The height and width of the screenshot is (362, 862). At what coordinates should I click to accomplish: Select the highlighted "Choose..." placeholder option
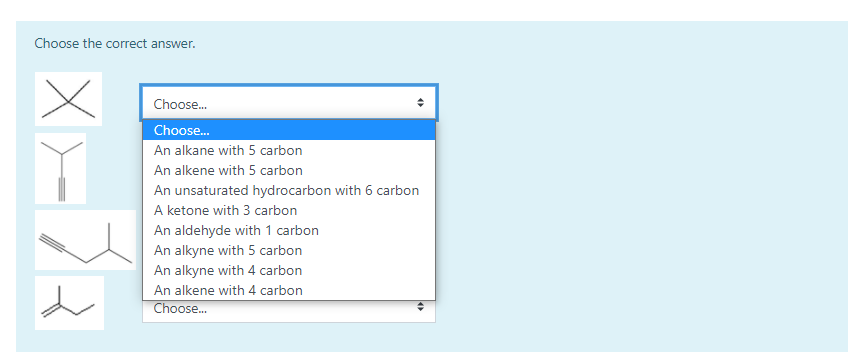289,130
